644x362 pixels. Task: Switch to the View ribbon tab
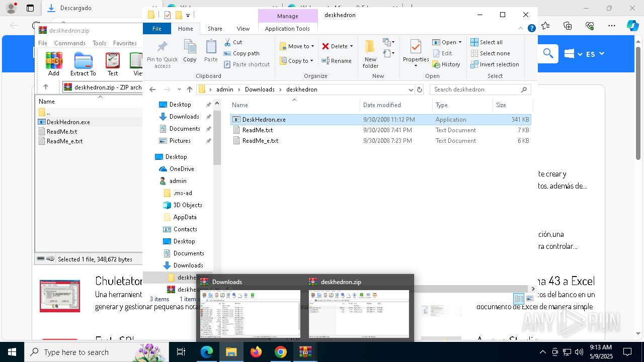click(243, 29)
